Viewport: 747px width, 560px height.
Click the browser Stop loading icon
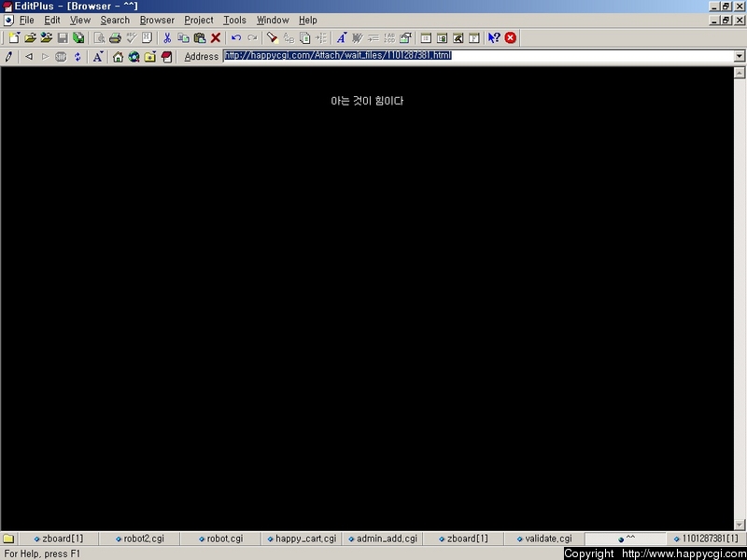(x=61, y=57)
